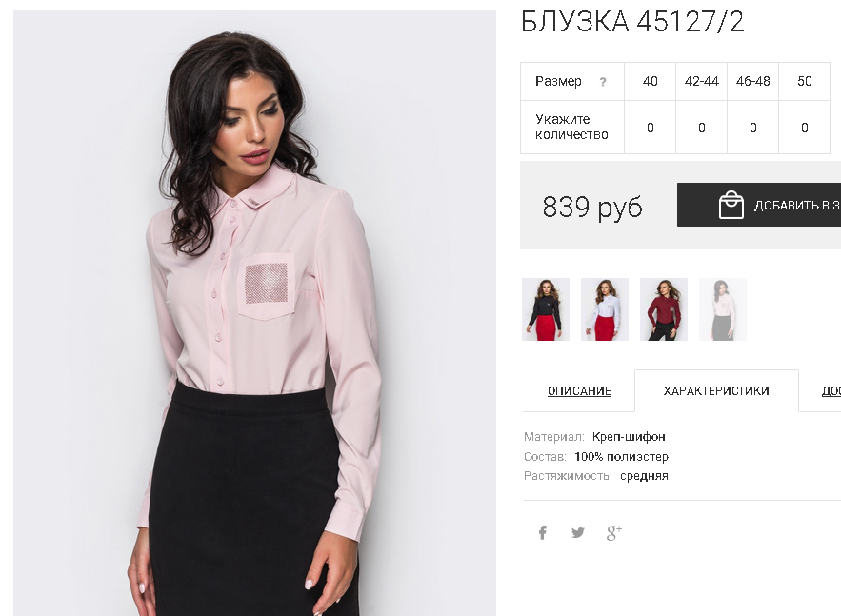View the burgundy blouse thumbnail
This screenshot has width=841, height=616.
[x=664, y=309]
